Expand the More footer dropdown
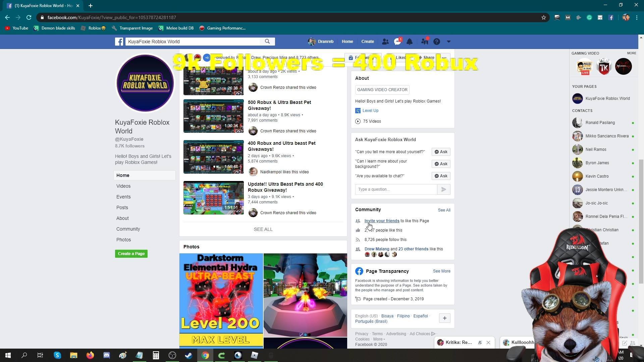This screenshot has width=644, height=362. tap(379, 339)
